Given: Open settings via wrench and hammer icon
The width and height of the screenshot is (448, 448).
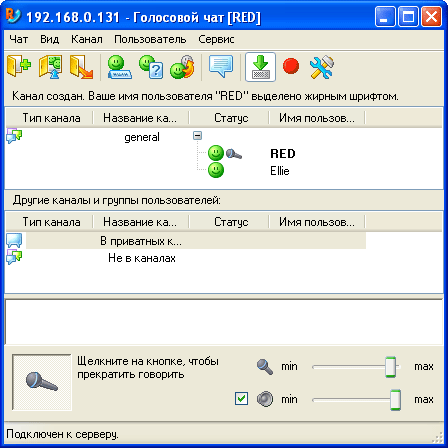Looking at the screenshot, I should point(322,67).
